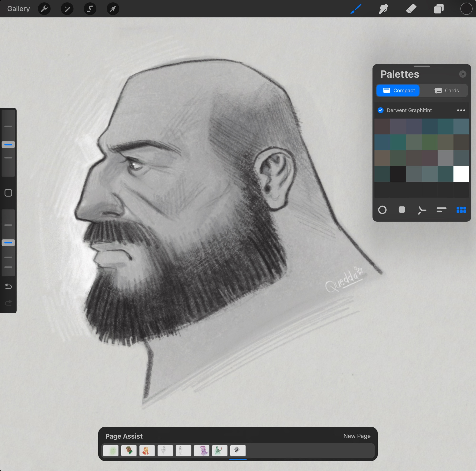Close the Palettes panel
The image size is (476, 471).
[x=463, y=74]
